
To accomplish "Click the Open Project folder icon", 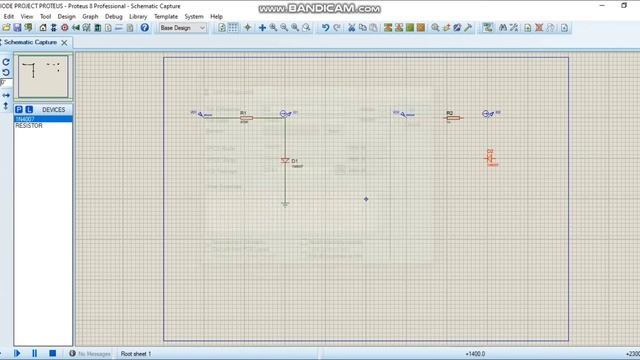I will pyautogui.click(x=6, y=28).
